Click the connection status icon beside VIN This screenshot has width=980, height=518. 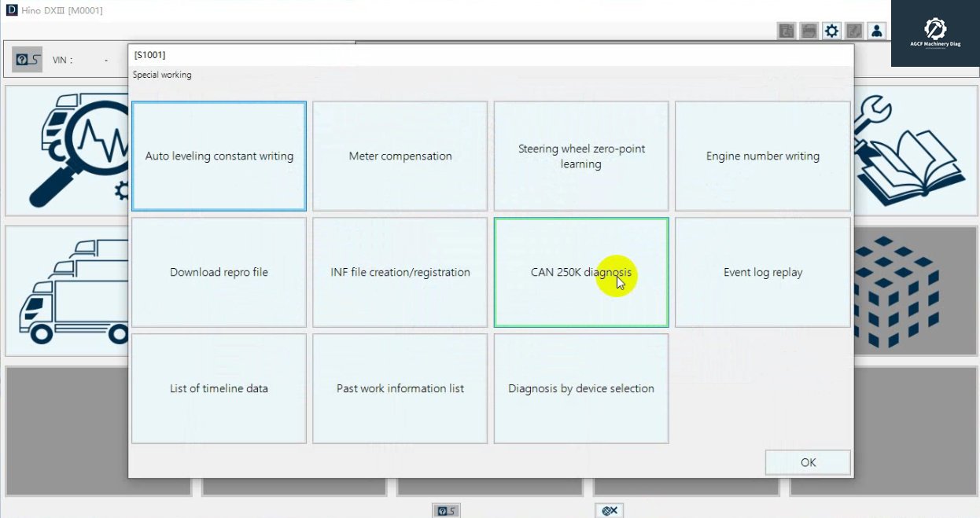point(28,60)
